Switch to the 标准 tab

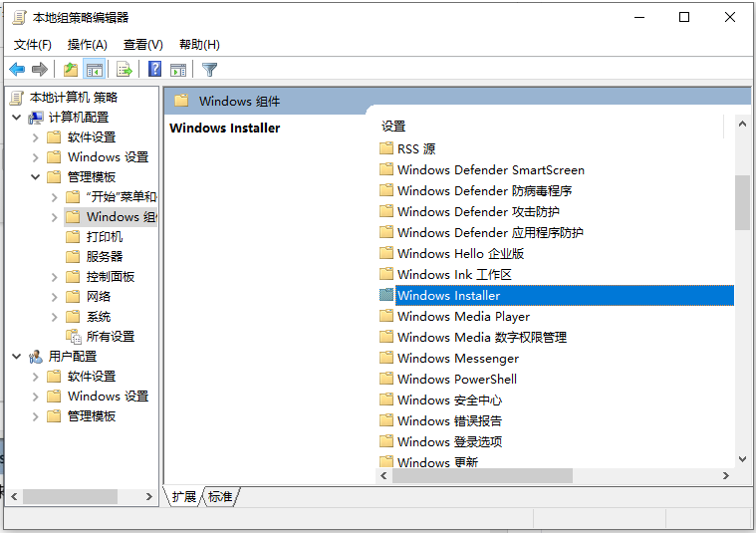[220, 496]
